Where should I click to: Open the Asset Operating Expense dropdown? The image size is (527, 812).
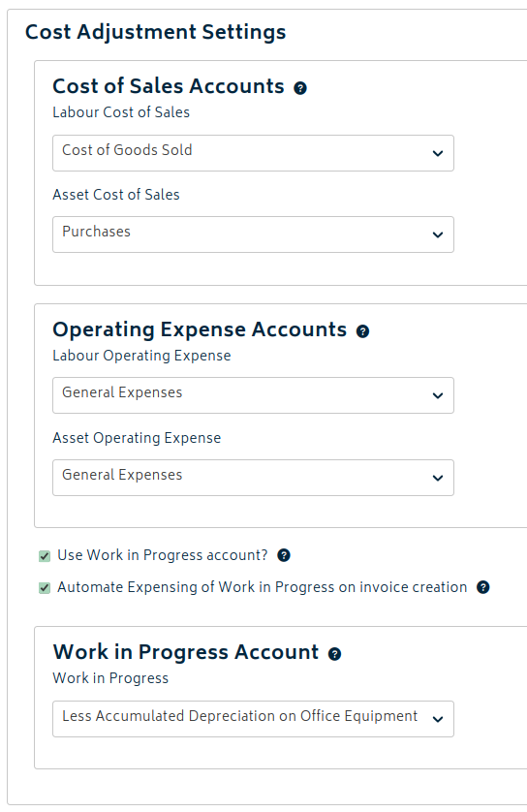(x=253, y=478)
